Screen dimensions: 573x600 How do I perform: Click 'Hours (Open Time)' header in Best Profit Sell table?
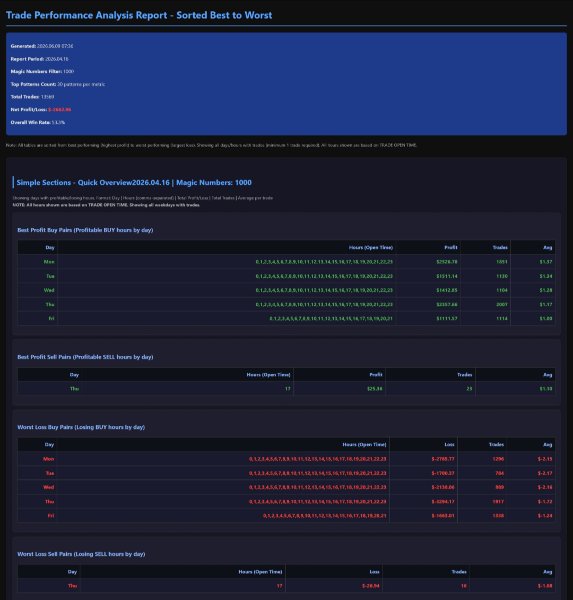pos(268,375)
